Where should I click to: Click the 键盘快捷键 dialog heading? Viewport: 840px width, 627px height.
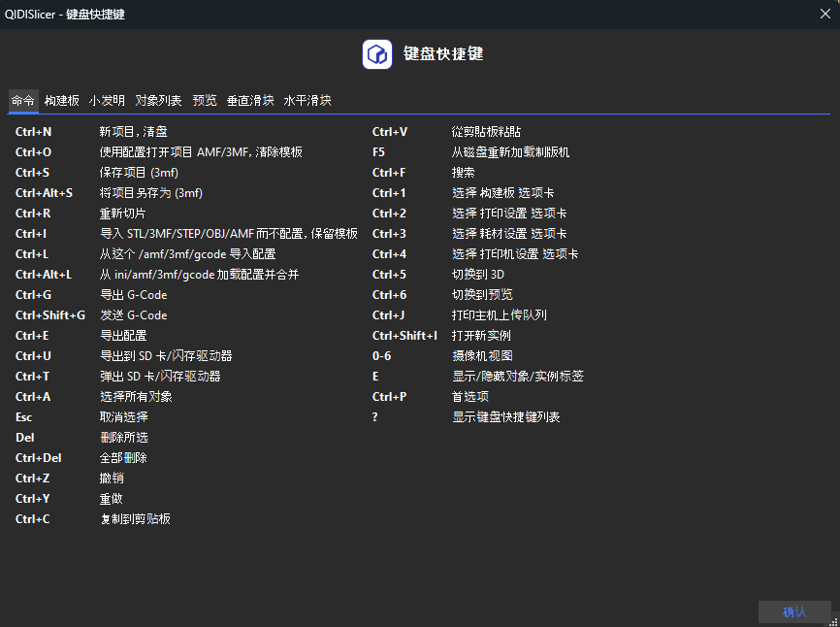click(443, 54)
